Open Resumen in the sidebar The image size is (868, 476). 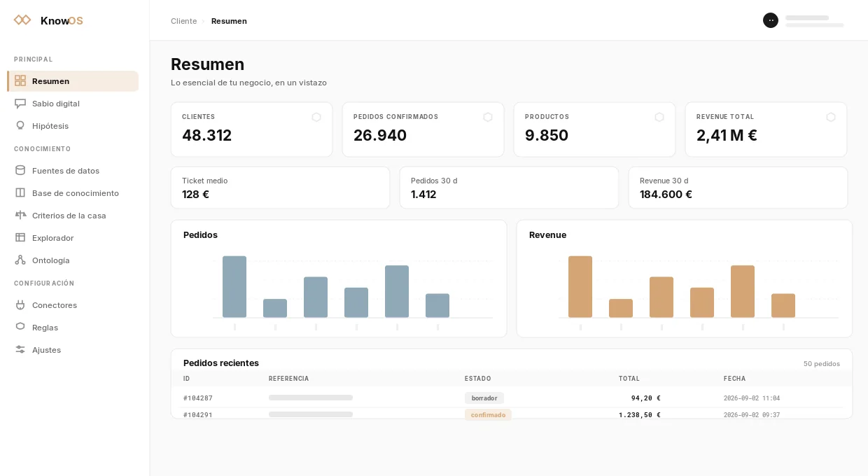(x=73, y=81)
